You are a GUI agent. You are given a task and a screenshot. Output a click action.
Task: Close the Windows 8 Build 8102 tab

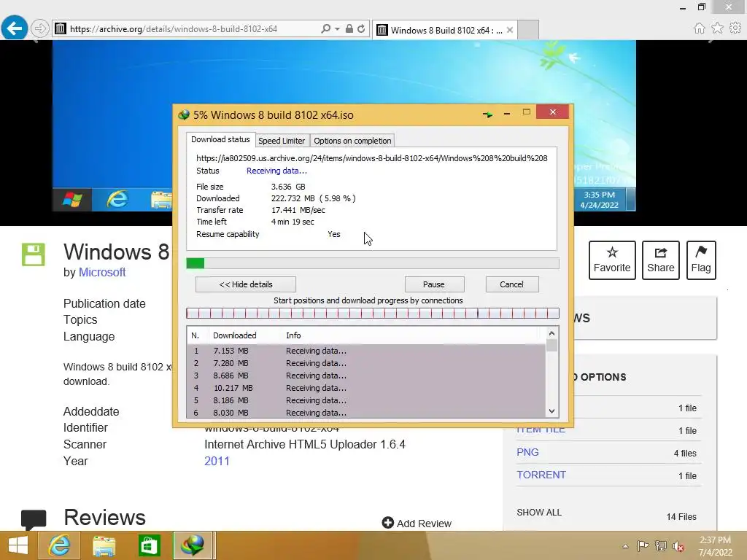510,30
